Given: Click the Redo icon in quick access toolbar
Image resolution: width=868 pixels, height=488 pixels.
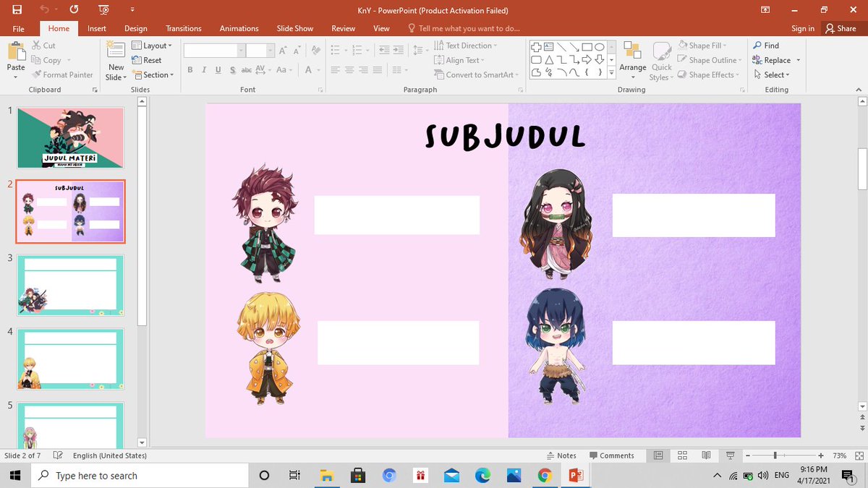Looking at the screenshot, I should pyautogui.click(x=74, y=10).
